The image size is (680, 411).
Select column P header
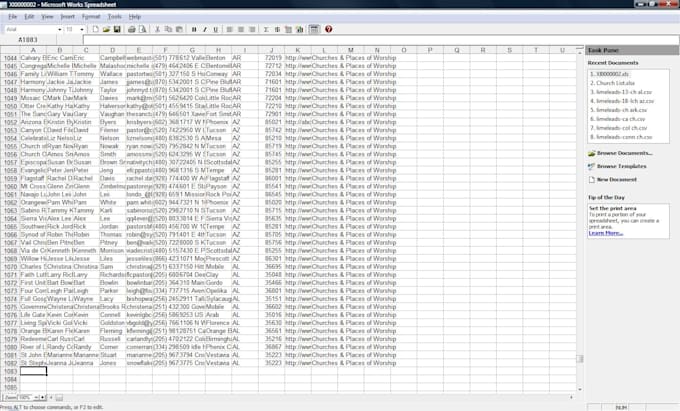point(430,50)
